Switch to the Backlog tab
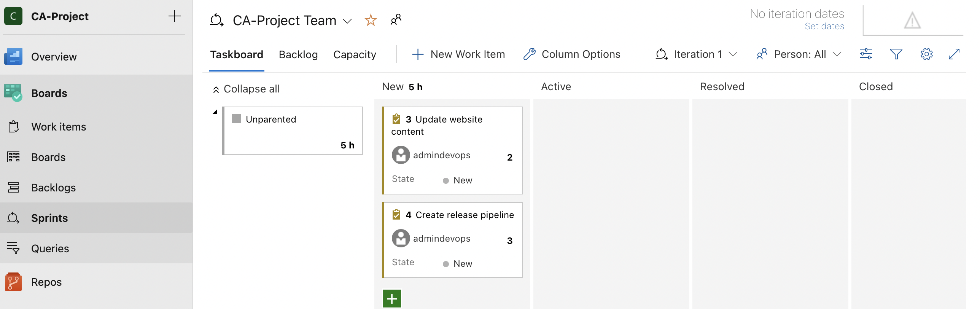Viewport: 980px width, 309px height. pyautogui.click(x=298, y=55)
